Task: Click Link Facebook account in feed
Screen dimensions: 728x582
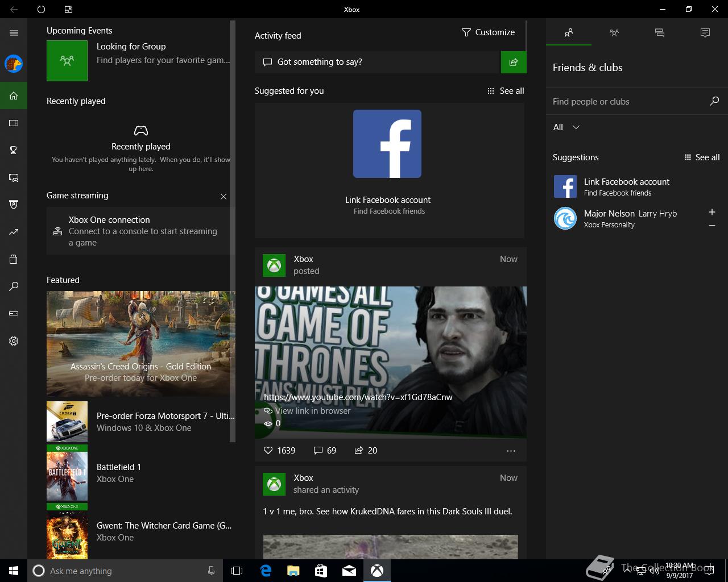Action: click(388, 200)
